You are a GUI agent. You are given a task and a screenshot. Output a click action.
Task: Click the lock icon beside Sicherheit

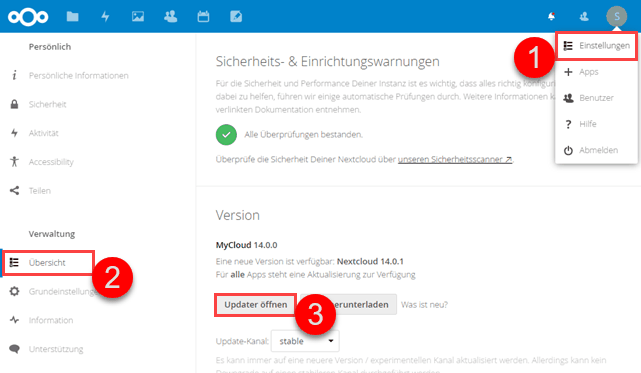pos(14,104)
